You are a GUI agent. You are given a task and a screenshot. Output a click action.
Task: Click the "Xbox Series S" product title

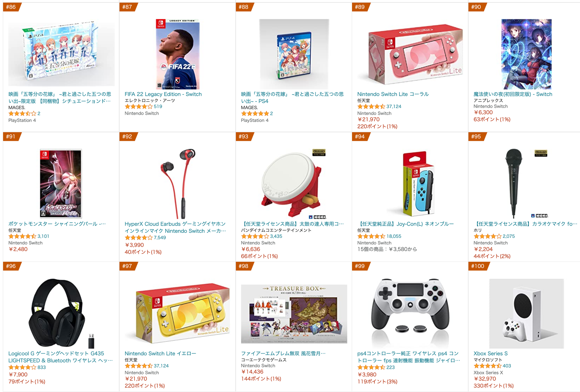[490, 354]
